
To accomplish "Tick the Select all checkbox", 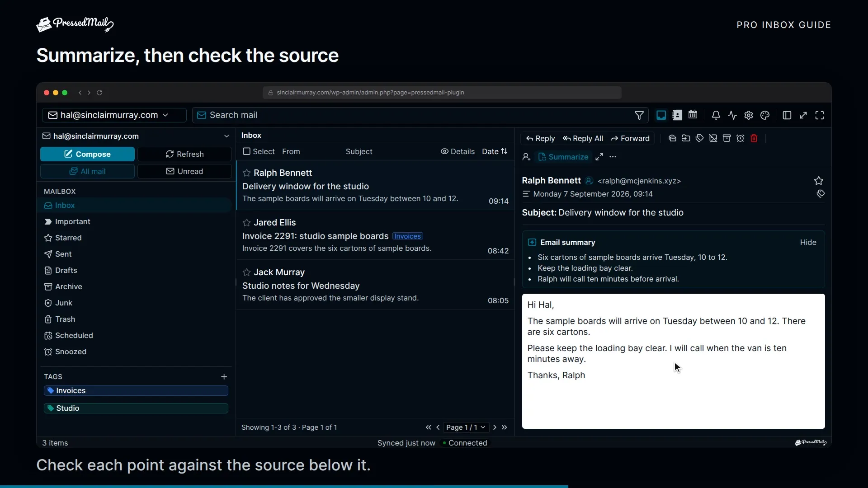I will tap(246, 151).
